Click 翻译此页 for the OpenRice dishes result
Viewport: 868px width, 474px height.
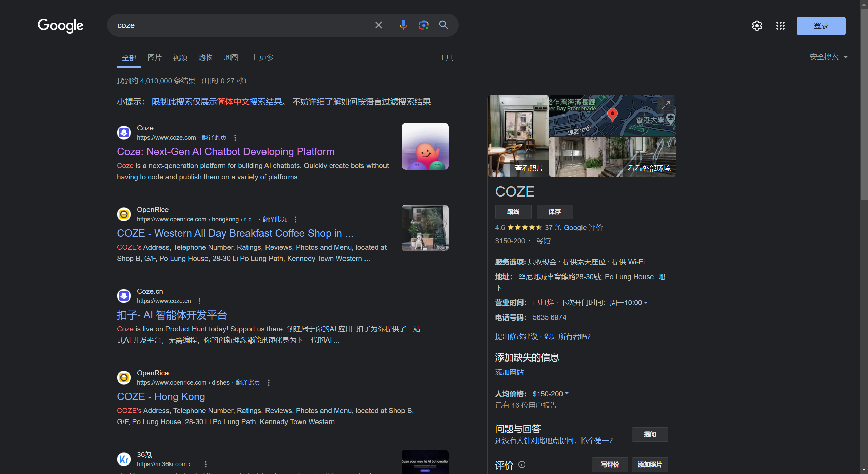(x=248, y=383)
